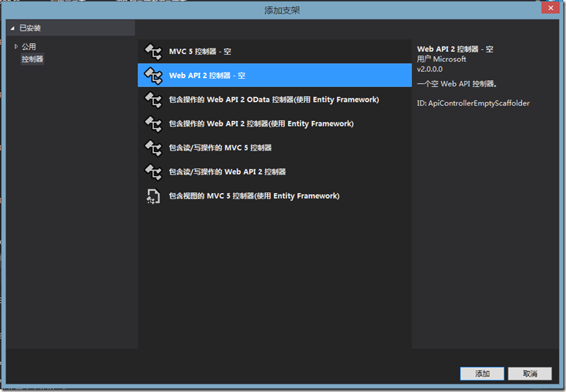Click the icon beside Web API 2 控制器 - 空
This screenshot has width=566, height=392.
[153, 76]
